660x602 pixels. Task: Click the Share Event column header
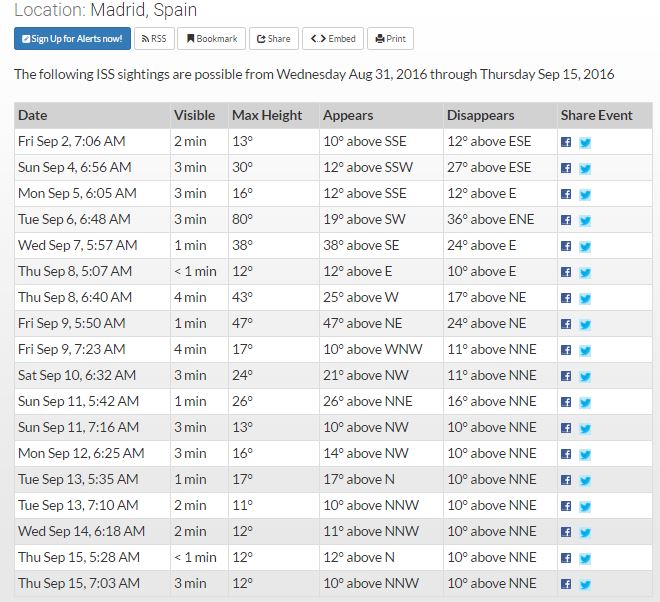click(x=596, y=115)
